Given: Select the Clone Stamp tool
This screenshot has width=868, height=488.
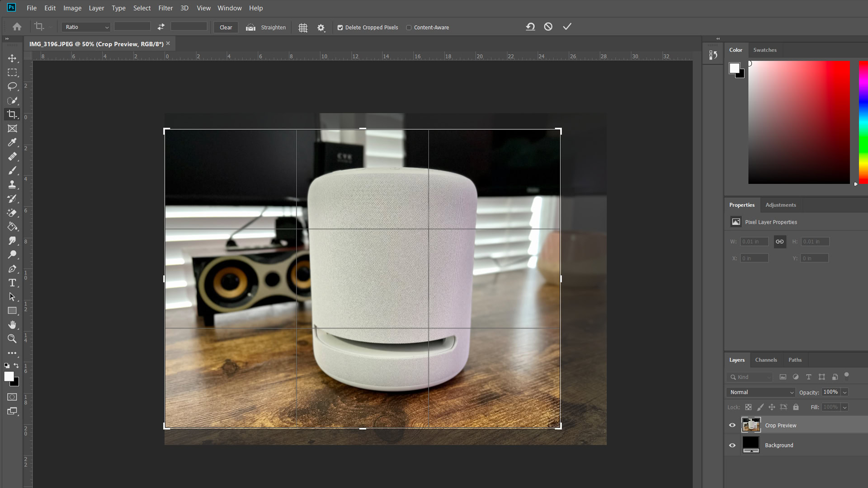Looking at the screenshot, I should pos(12,184).
